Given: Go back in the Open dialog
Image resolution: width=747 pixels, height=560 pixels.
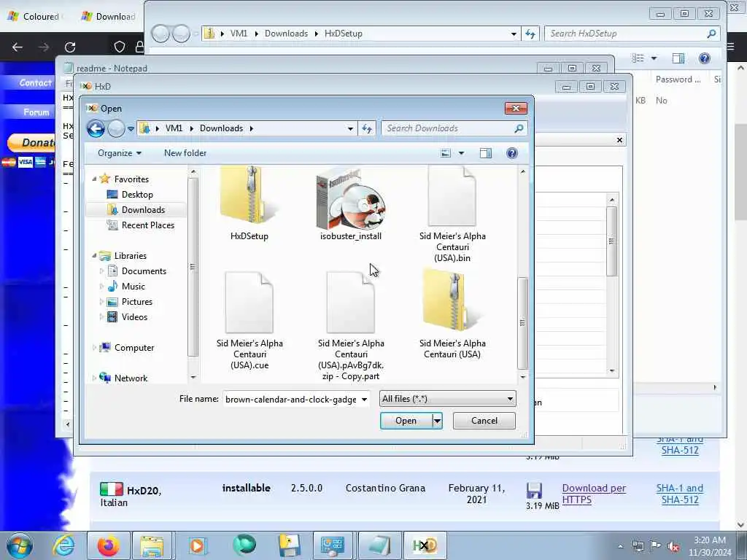Looking at the screenshot, I should (x=96, y=128).
